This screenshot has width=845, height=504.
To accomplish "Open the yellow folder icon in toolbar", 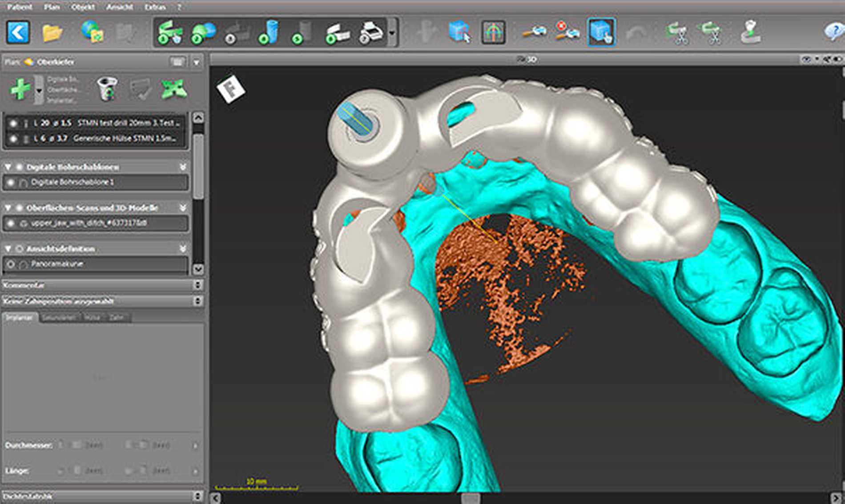I will tap(52, 33).
